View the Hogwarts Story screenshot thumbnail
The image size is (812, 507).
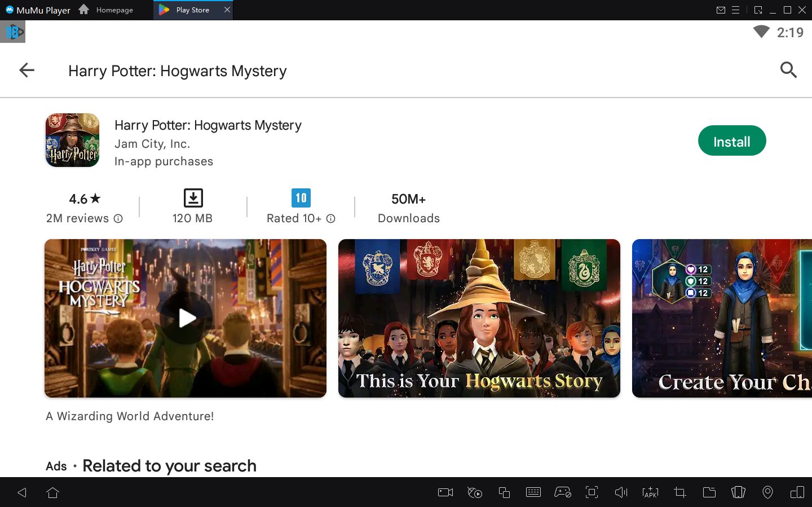(x=479, y=318)
